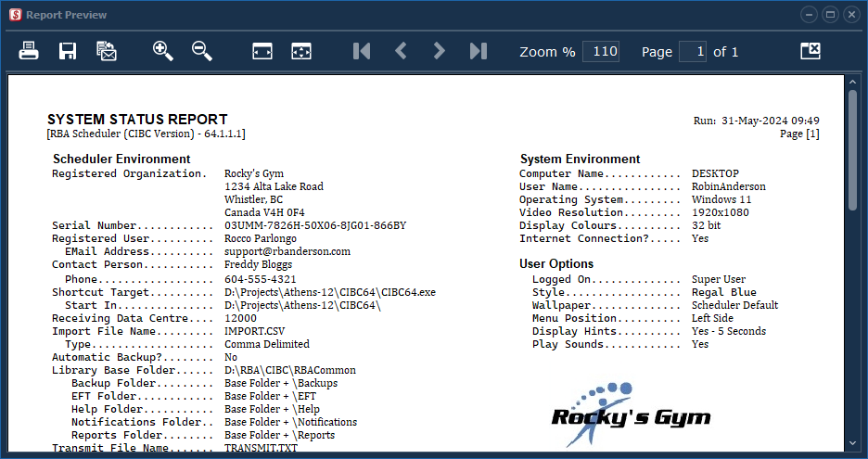The image size is (868, 459).
Task: Click the Rocco Parlongo registered user value
Action: coord(261,238)
